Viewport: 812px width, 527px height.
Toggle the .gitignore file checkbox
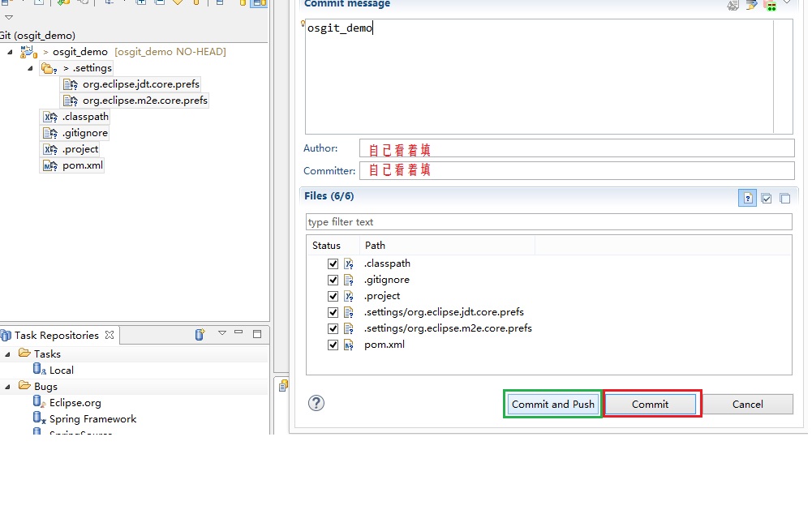pyautogui.click(x=333, y=280)
